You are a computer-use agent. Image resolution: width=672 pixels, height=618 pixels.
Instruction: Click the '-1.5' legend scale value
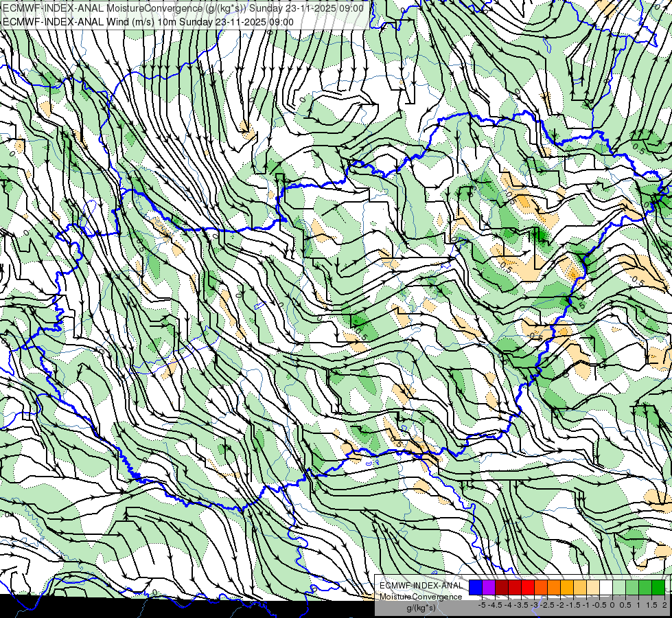tap(573, 605)
